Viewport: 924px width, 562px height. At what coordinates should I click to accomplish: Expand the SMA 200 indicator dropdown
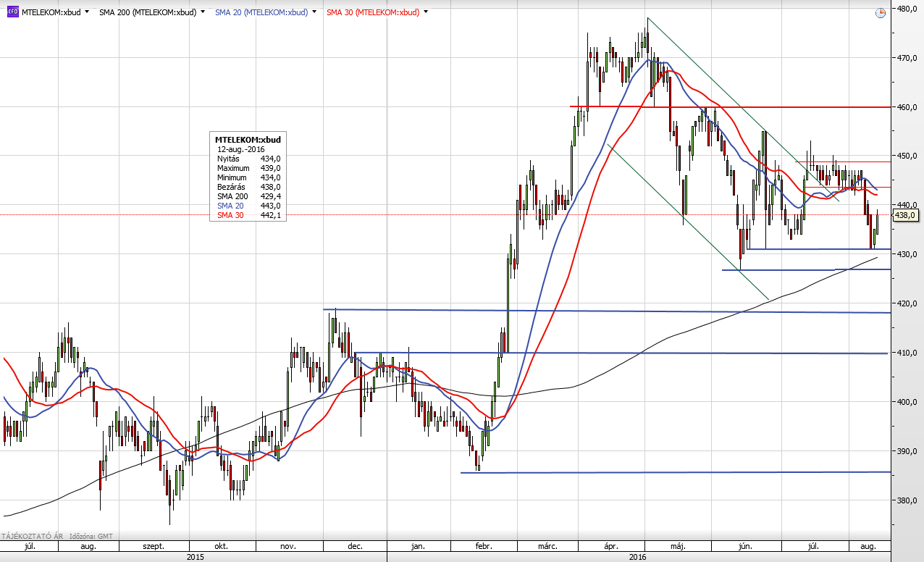point(203,12)
